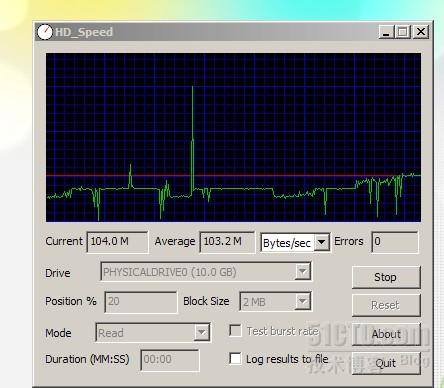Quit the HD_Speed application
This screenshot has width=444, height=388.
(x=386, y=363)
